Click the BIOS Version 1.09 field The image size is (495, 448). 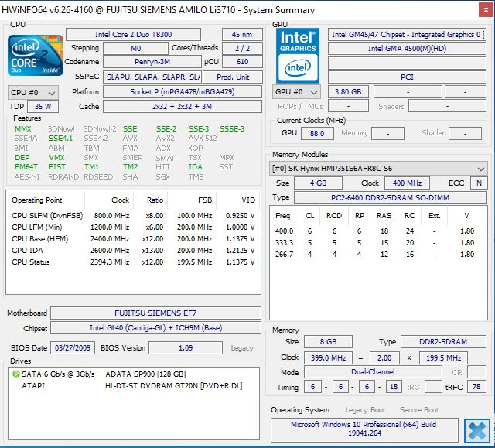186,348
